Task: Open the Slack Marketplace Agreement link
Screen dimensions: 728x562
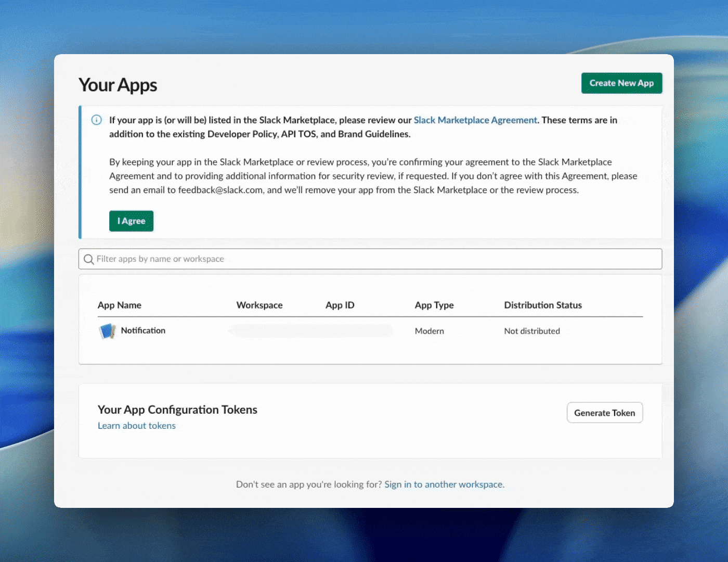Action: 475,120
